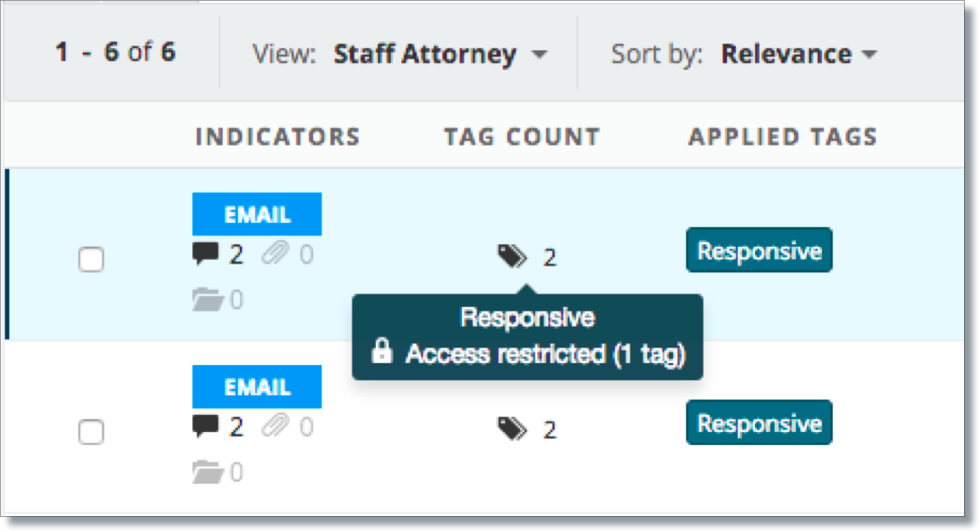Click the EMAIL badge in first row
The image size is (980, 532).
tap(257, 215)
